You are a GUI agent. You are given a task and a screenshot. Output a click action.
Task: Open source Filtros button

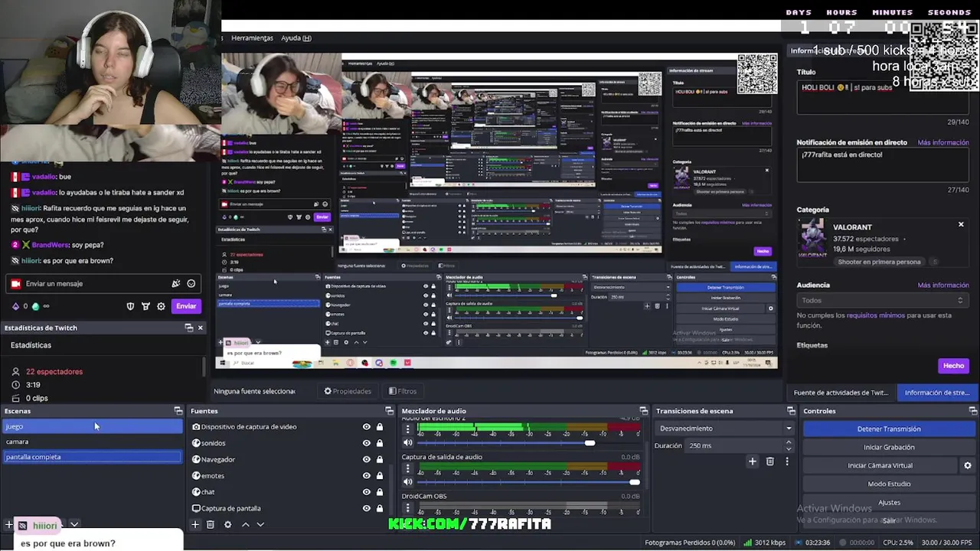[403, 391]
